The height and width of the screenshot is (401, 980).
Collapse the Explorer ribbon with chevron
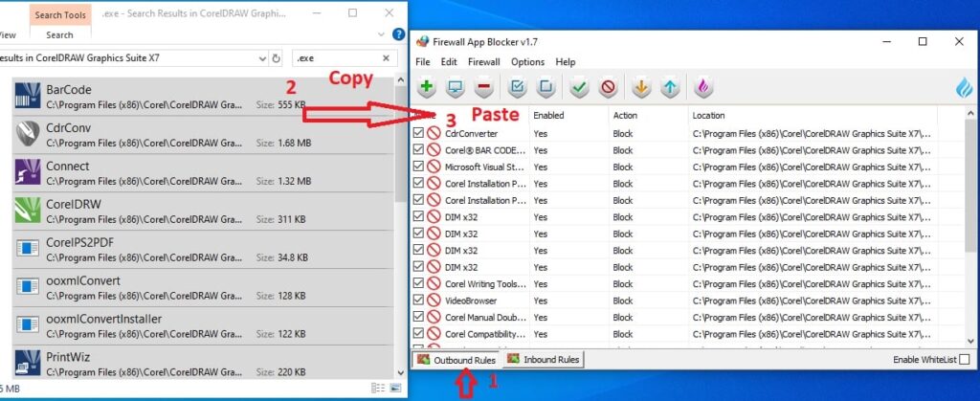click(x=381, y=34)
